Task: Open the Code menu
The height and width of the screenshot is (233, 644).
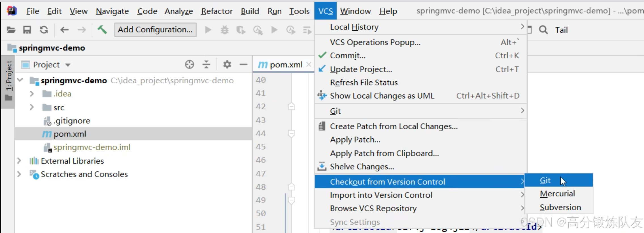Action: (x=147, y=11)
